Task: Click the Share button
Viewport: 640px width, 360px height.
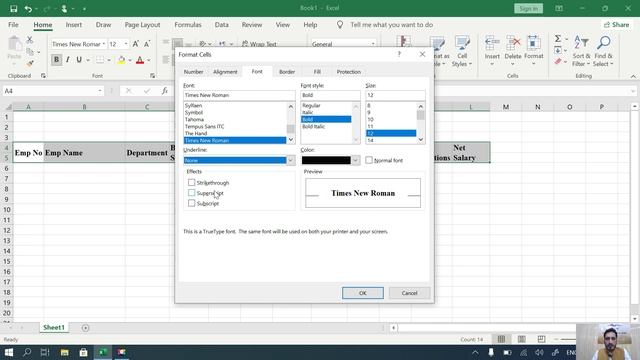Action: click(x=616, y=25)
